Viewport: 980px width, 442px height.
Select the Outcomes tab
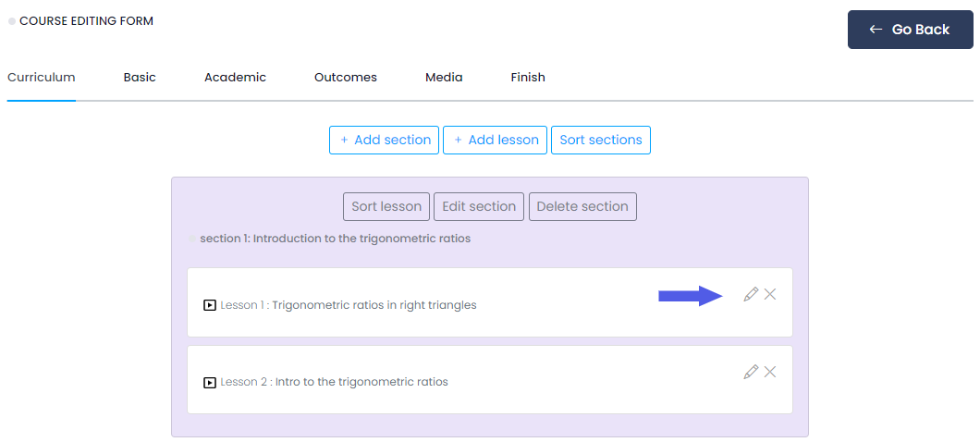coord(345,78)
